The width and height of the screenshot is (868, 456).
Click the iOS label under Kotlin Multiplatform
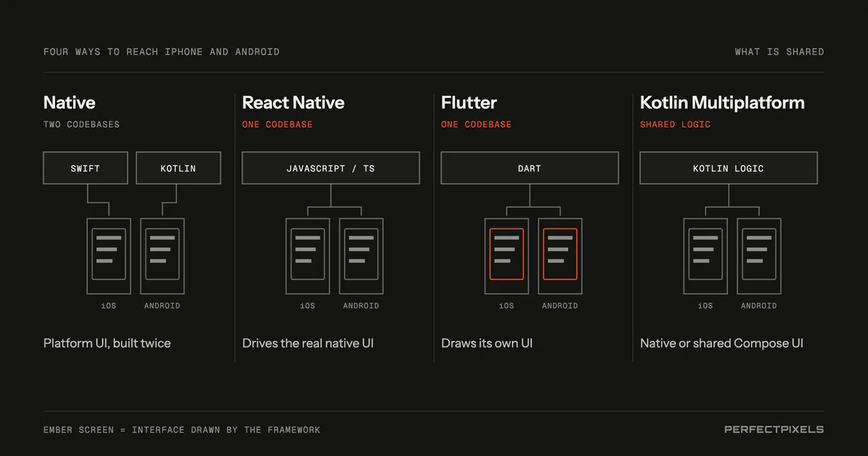705,306
